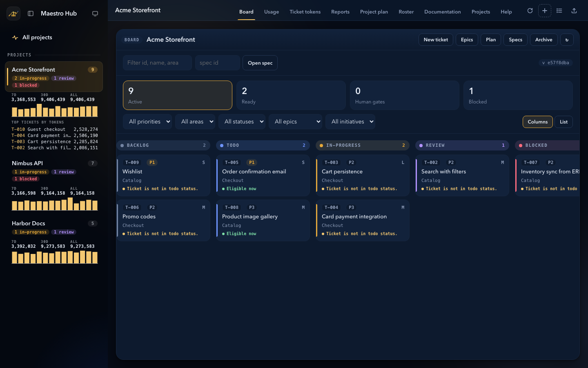Screen dimensions: 588x368
Task: Select the Active summary card
Action: click(178, 95)
